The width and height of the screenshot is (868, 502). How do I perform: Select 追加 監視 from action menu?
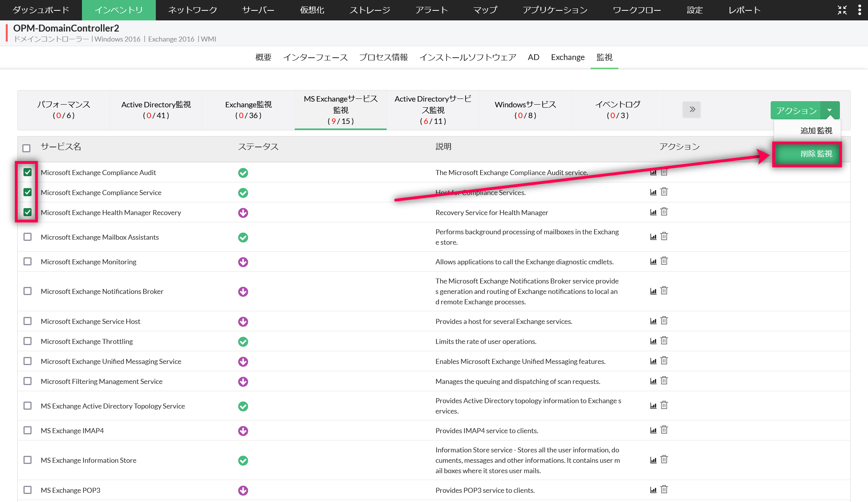point(816,131)
